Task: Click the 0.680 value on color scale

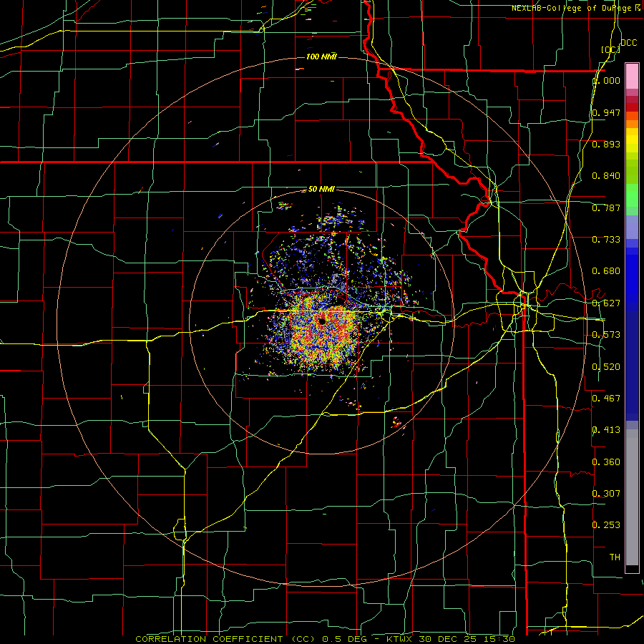Action: pyautogui.click(x=606, y=271)
